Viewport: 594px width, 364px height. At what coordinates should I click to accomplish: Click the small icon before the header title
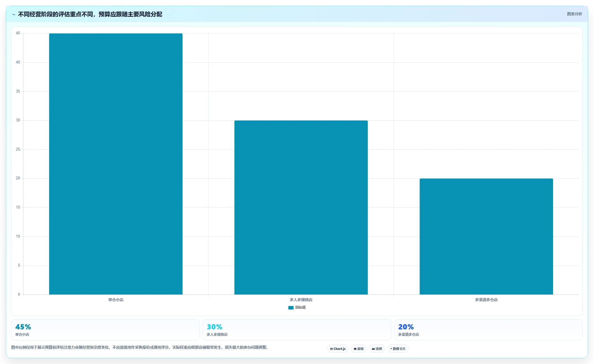14,14
